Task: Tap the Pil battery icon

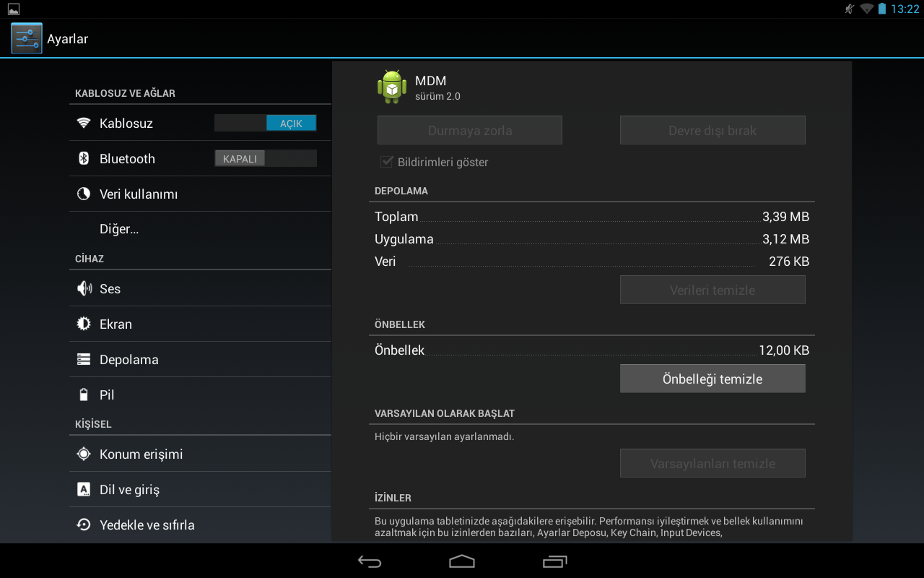Action: (x=84, y=394)
